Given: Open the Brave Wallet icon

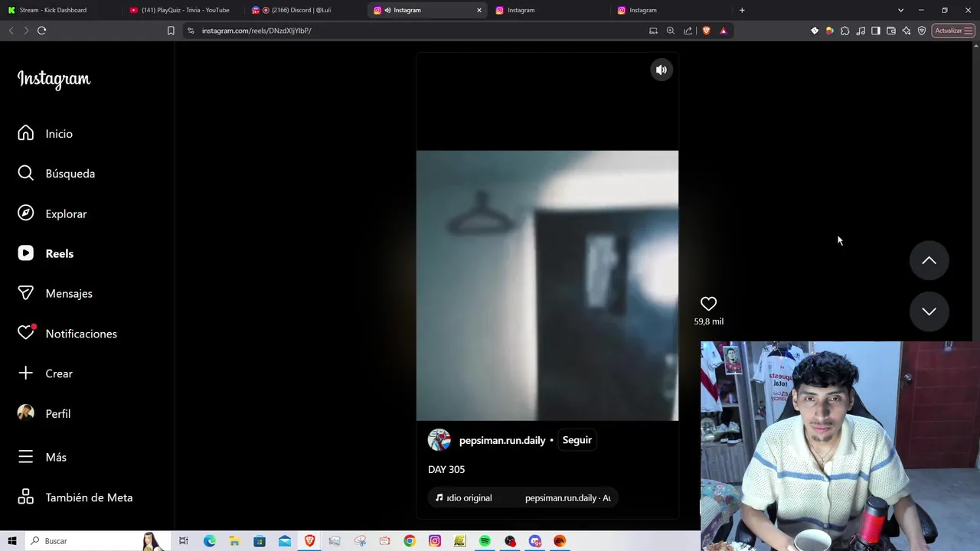Looking at the screenshot, I should click(891, 31).
